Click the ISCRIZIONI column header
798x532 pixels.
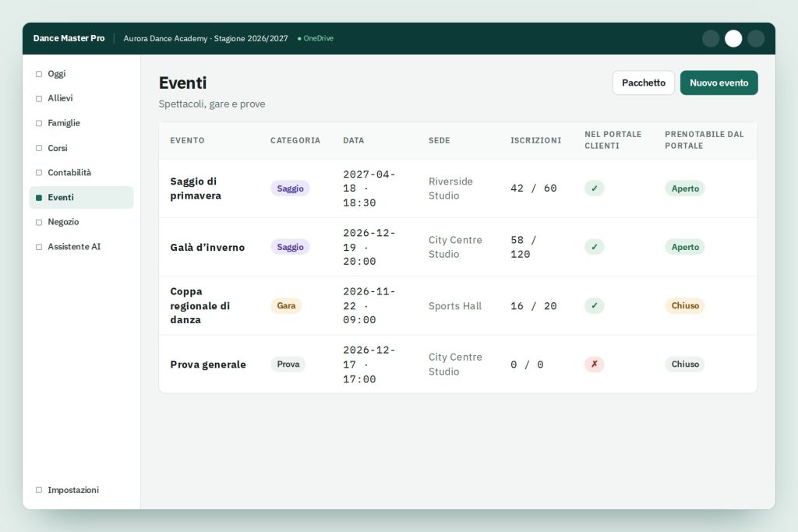tap(536, 140)
